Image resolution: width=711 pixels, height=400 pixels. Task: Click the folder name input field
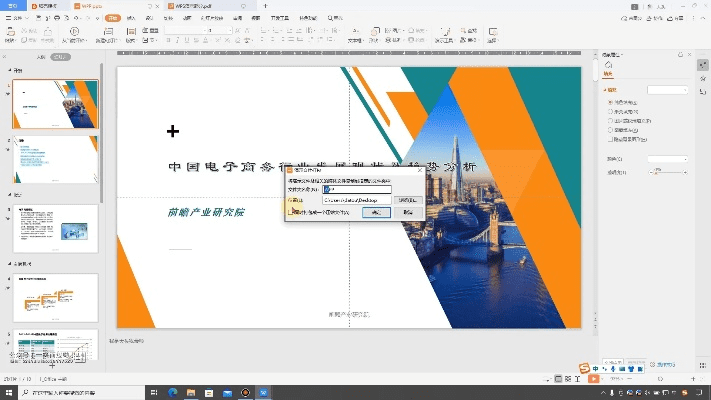pos(356,188)
